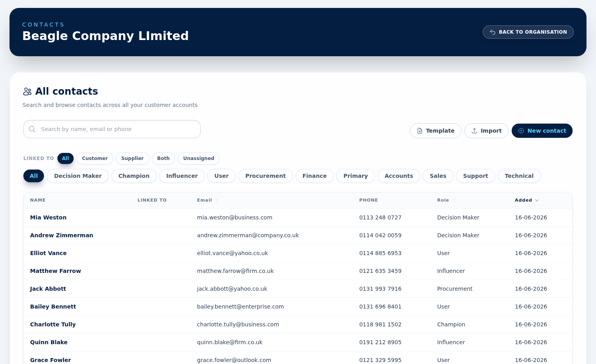Click email bailey.bennett@enterprise.com
This screenshot has width=596, height=364.
click(240, 307)
